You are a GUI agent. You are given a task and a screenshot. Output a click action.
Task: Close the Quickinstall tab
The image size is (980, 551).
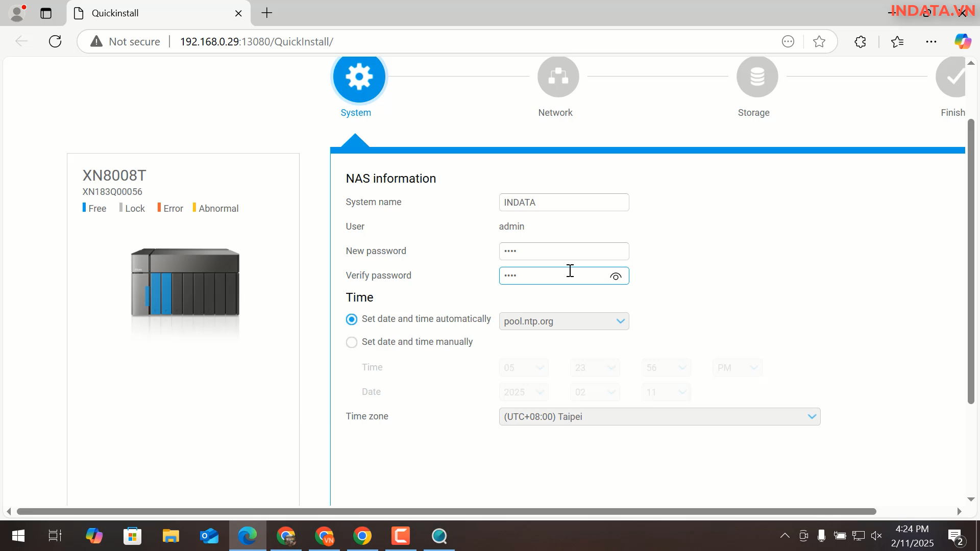click(238, 13)
